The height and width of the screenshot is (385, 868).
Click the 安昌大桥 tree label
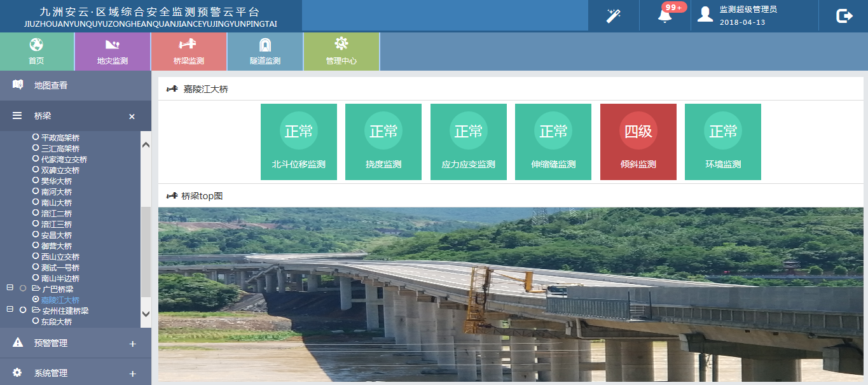point(57,235)
